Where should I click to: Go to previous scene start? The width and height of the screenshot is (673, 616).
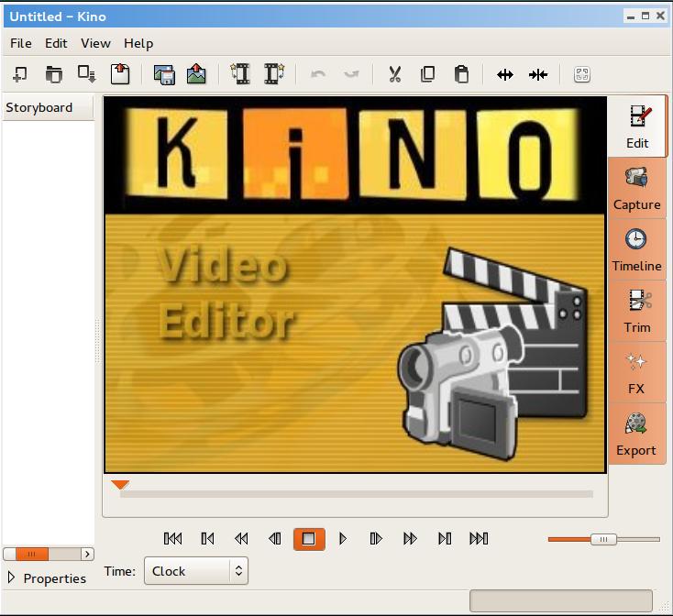(207, 538)
